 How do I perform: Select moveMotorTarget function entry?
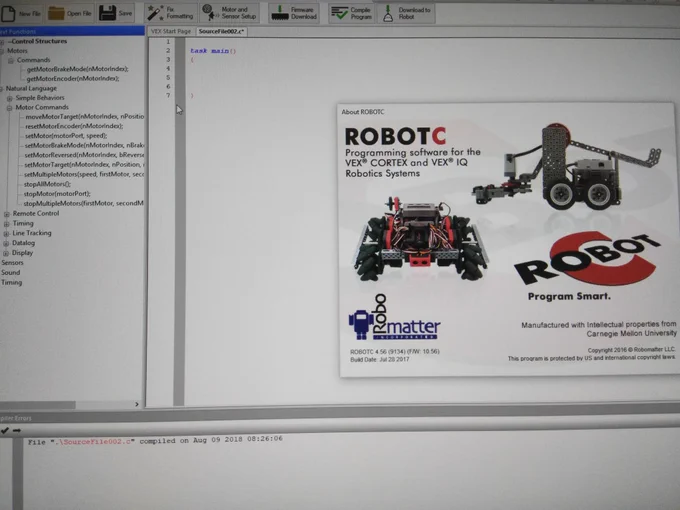85,117
